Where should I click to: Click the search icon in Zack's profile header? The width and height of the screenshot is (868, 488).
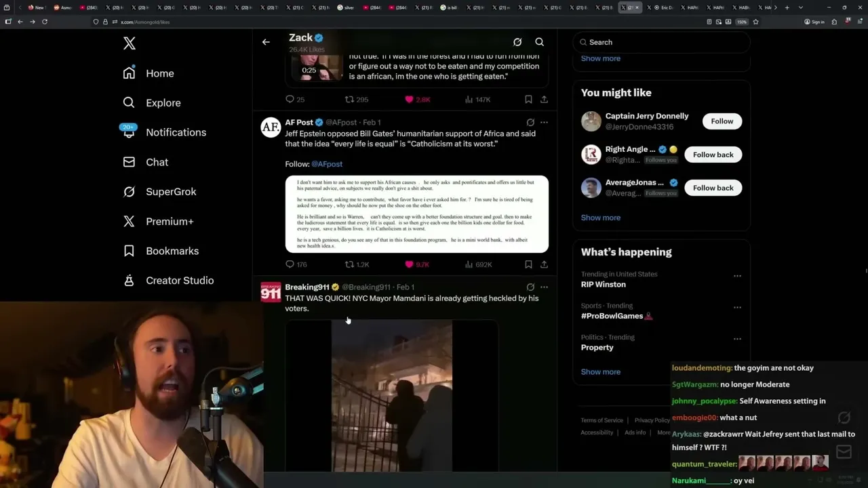pos(540,42)
